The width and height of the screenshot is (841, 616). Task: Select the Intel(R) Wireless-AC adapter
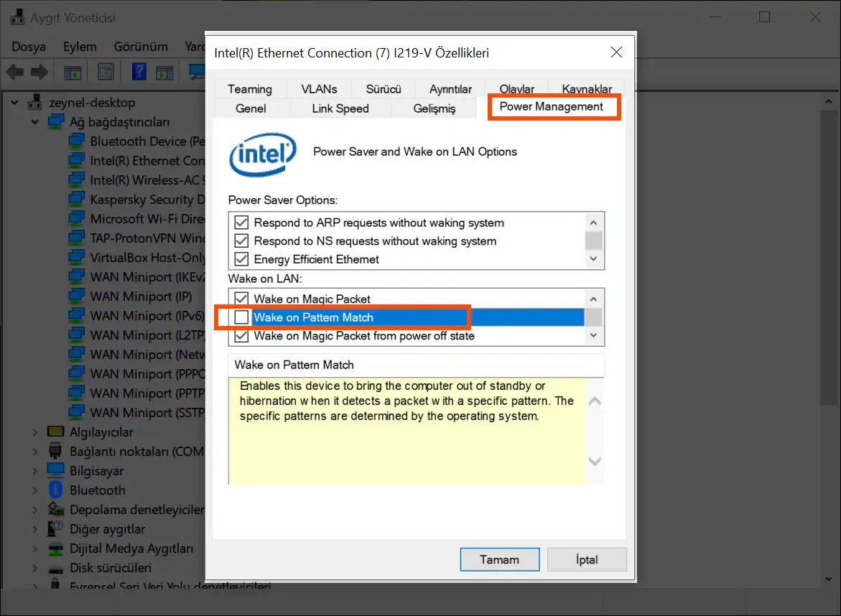(x=147, y=180)
